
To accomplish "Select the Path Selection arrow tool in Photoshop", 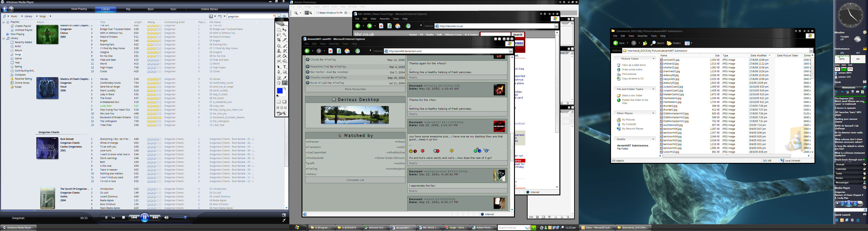I will click(x=279, y=67).
